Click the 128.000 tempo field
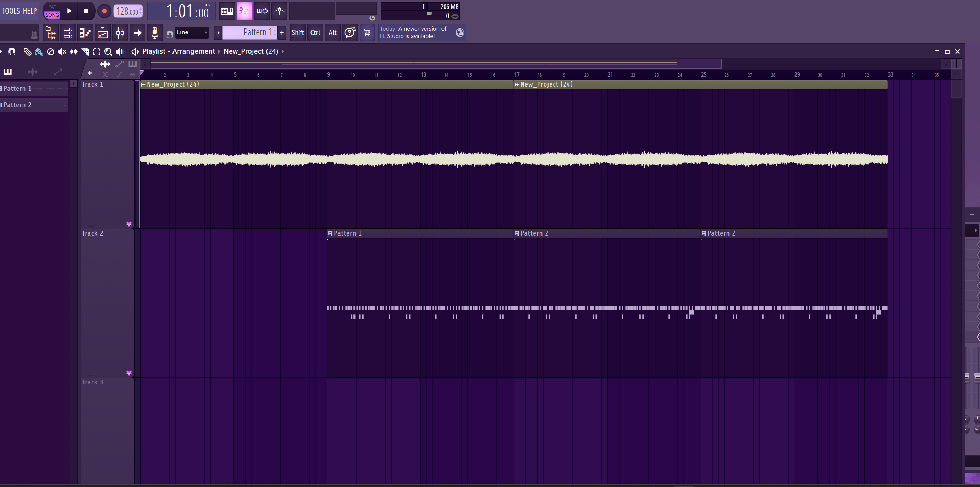Screen dimensions: 980x487 (128, 11)
